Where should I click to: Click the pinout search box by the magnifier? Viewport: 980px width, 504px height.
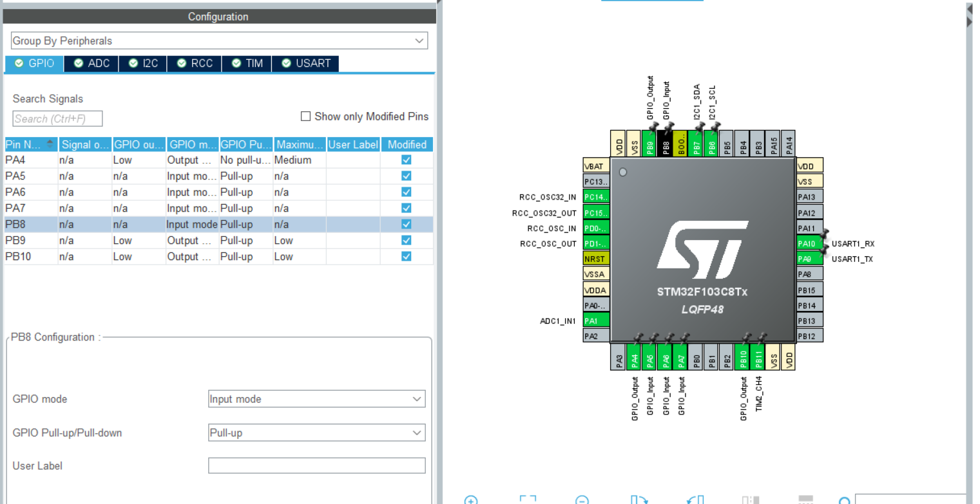click(910, 499)
